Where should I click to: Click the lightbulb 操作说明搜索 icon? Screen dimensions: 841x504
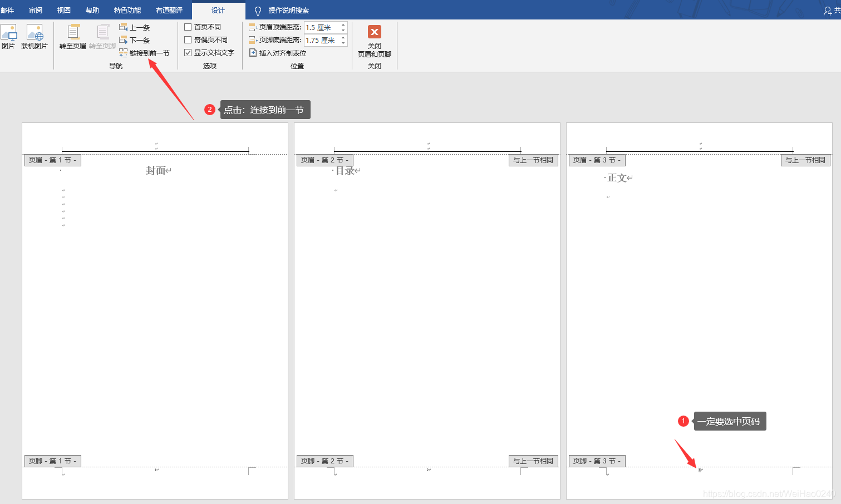258,11
